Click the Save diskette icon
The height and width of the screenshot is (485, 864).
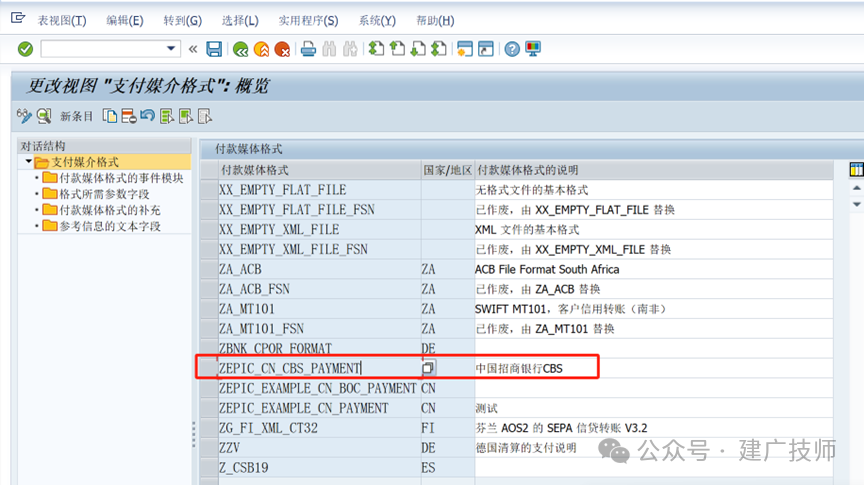[214, 49]
